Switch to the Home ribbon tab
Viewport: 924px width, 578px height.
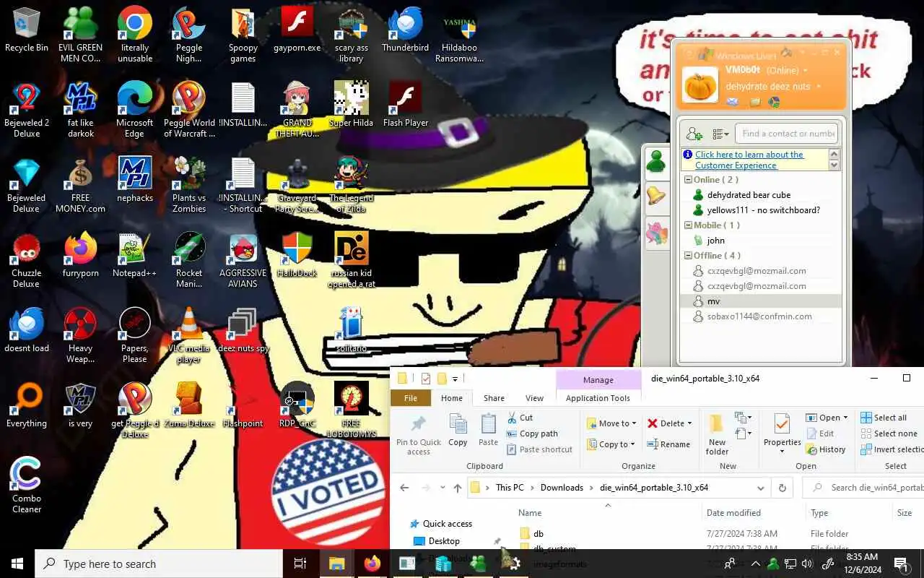[452, 398]
